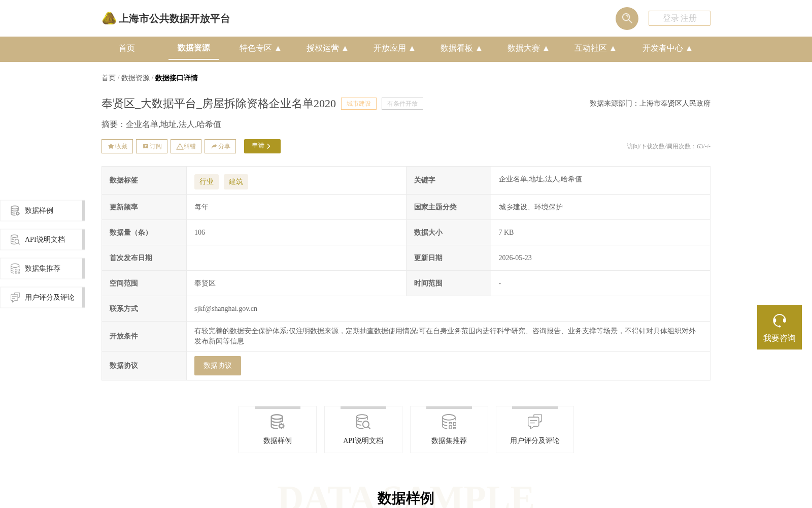Click the sidebar 数据集推荐 icon
Screen dimensions: 812x508
[15, 268]
